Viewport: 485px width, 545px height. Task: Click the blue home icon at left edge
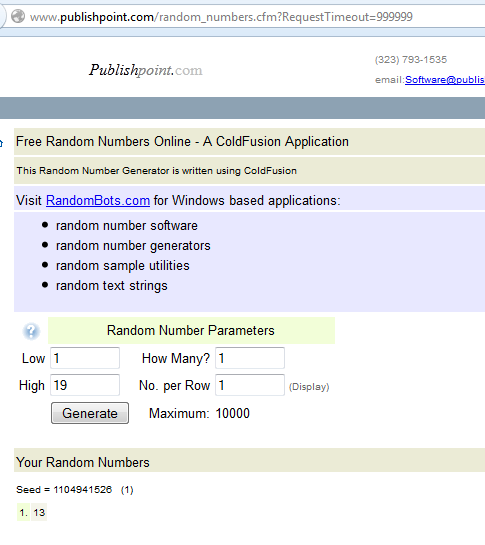tap(1, 143)
